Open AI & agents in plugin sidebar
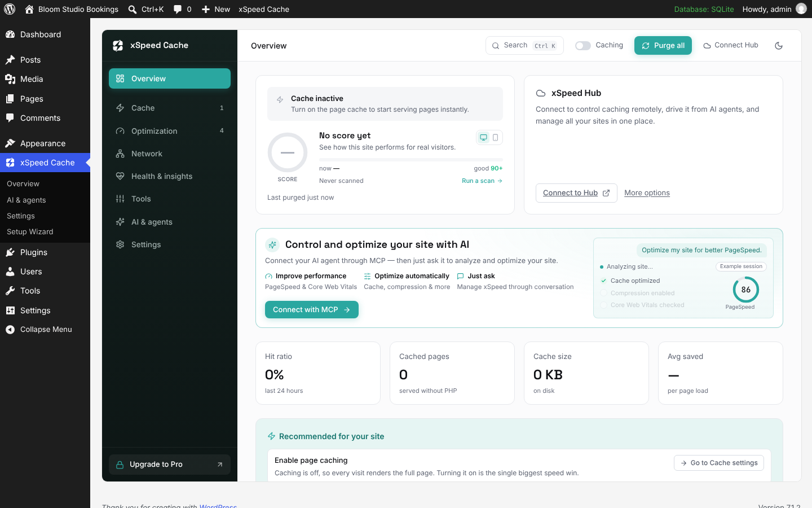 (170, 222)
